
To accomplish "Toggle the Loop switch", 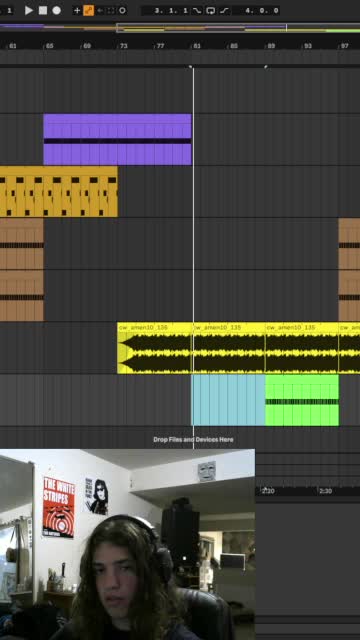I will pyautogui.click(x=211, y=11).
